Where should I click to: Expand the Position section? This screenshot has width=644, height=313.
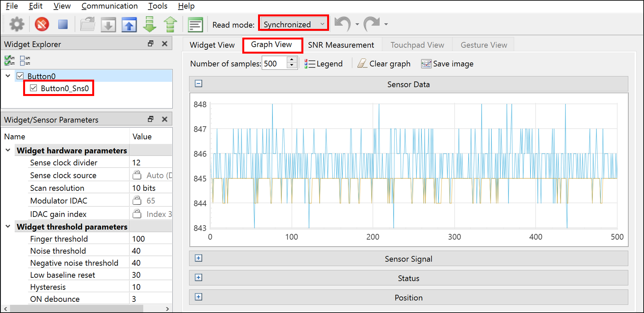[x=199, y=297]
